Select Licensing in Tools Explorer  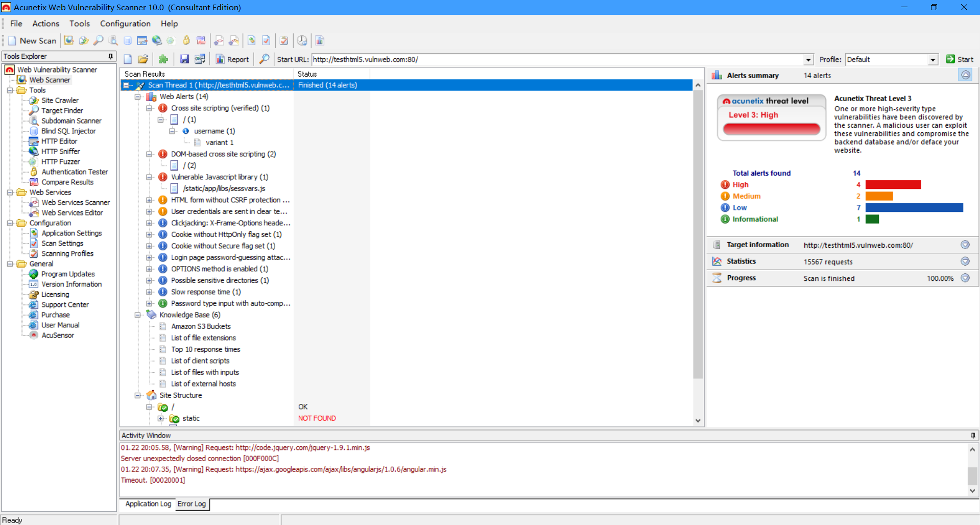(x=55, y=295)
